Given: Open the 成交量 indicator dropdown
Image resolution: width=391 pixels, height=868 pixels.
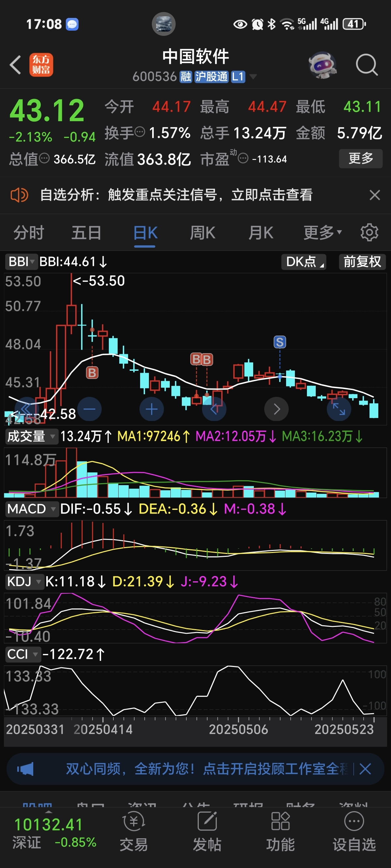Looking at the screenshot, I should pyautogui.click(x=31, y=436).
